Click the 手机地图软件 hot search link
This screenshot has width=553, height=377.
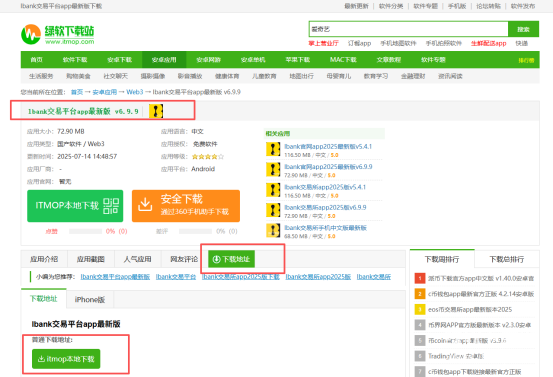tap(398, 43)
